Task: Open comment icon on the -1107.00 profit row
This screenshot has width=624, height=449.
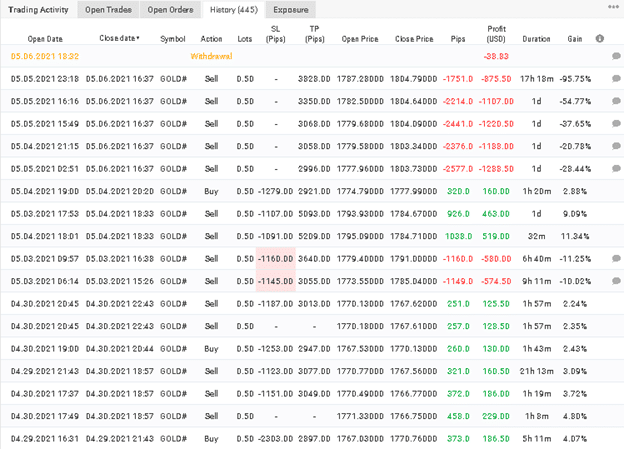Action: pyautogui.click(x=616, y=101)
